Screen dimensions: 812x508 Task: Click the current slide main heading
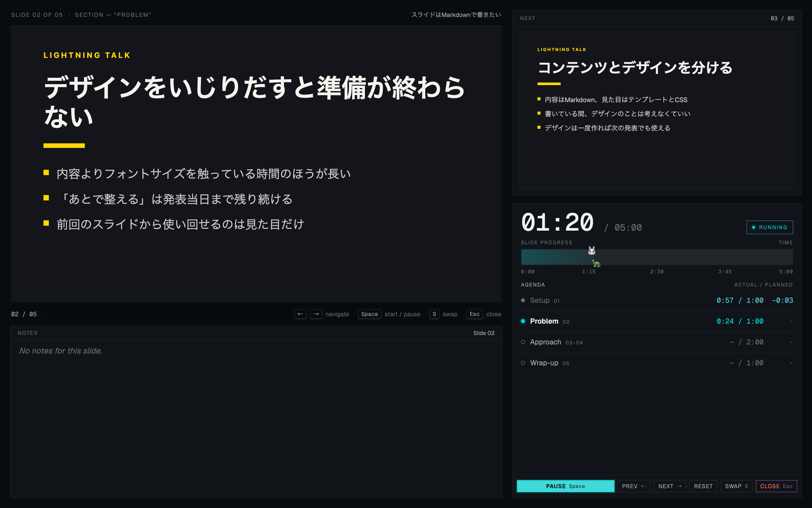pyautogui.click(x=255, y=101)
